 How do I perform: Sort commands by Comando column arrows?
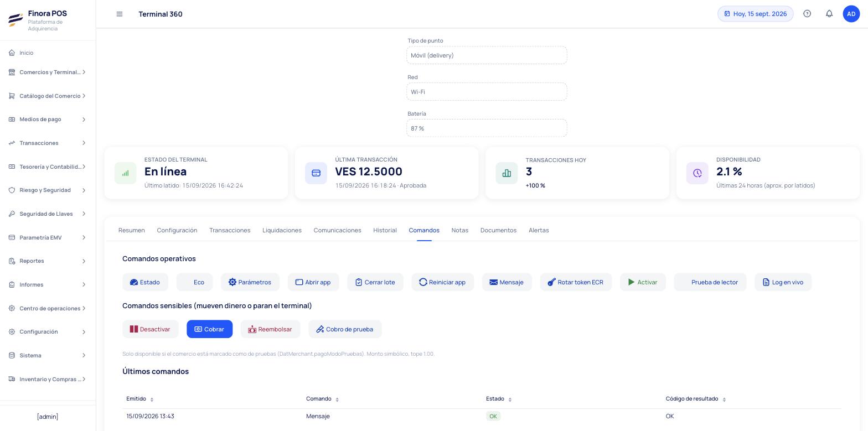pos(337,399)
